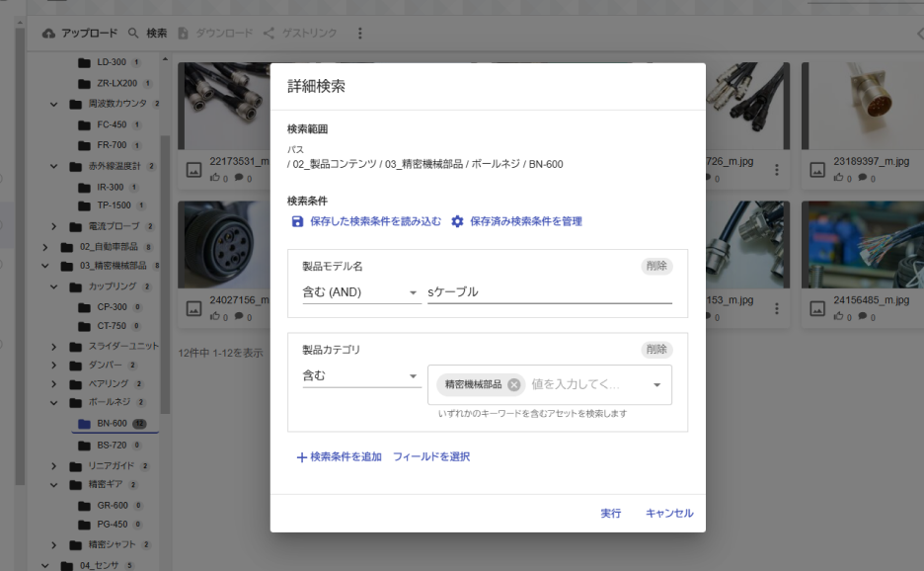This screenshot has width=924, height=571.
Task: Open the toolbar three-dot overflow menu
Action: pyautogui.click(x=359, y=33)
